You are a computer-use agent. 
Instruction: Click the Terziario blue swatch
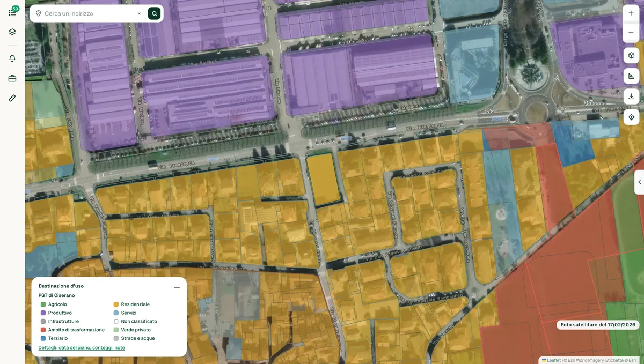pos(43,339)
